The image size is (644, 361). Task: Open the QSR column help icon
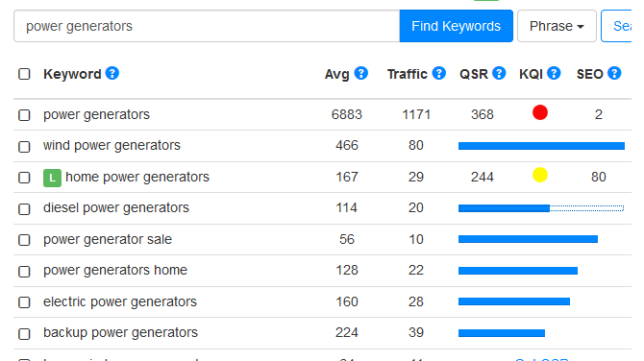pos(499,73)
